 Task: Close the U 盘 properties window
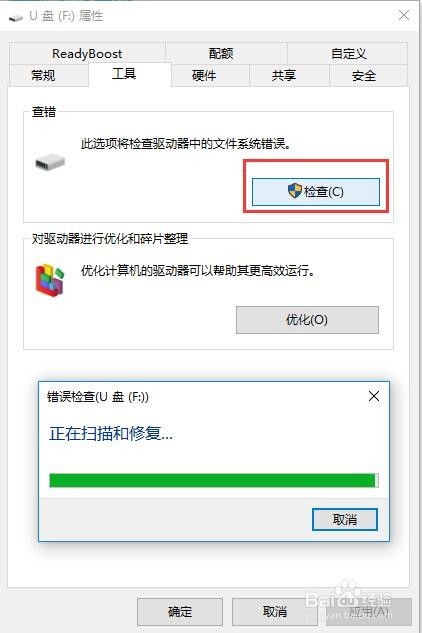click(x=404, y=15)
